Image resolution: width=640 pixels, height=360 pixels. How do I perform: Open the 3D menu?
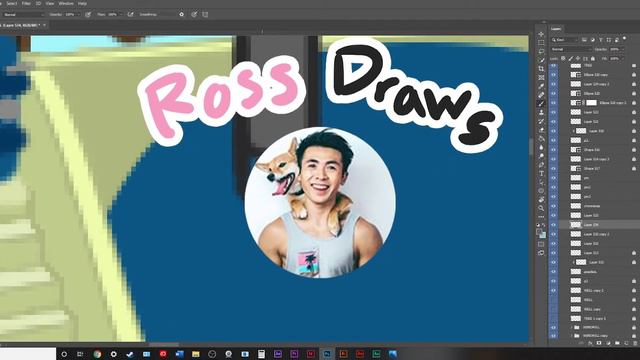pyautogui.click(x=38, y=3)
